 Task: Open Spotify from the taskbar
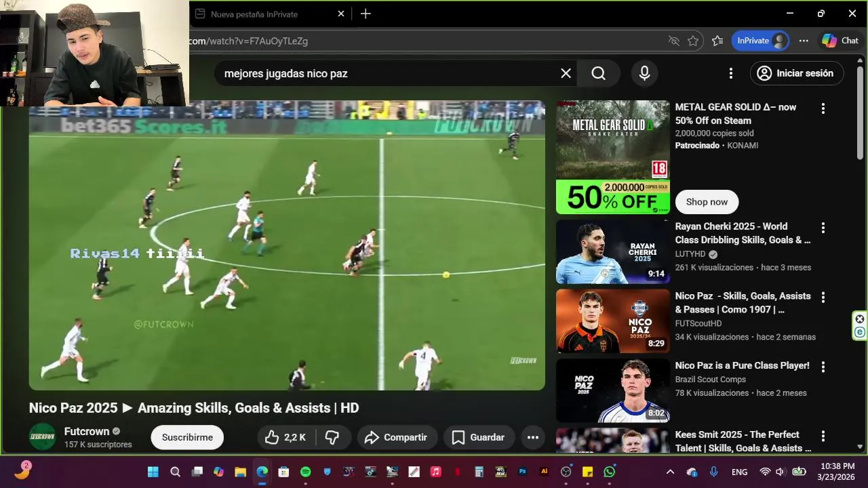[x=305, y=472]
